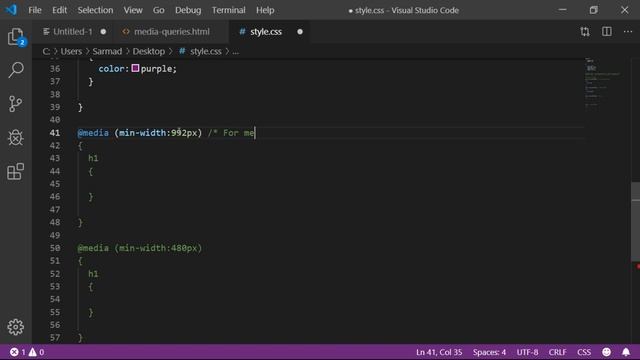Switch to the media-queries.html tab
This screenshot has width=640, height=360.
pyautogui.click(x=171, y=32)
